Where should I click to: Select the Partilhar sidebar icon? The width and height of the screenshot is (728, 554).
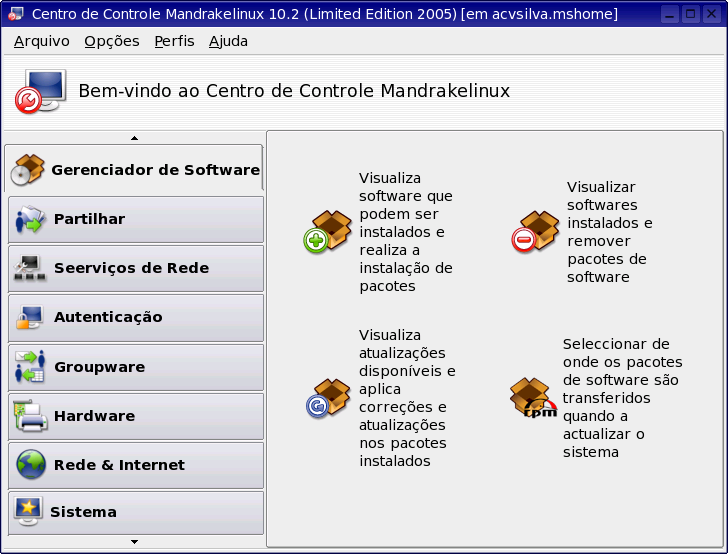tap(30, 219)
